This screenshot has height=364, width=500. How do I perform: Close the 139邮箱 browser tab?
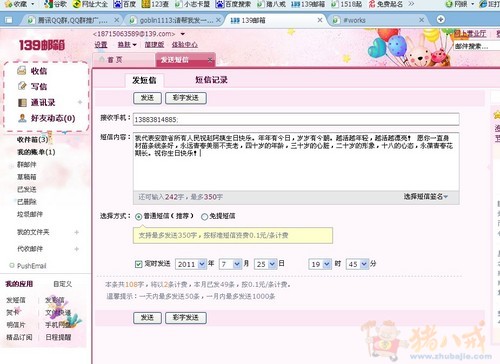pos(320,20)
